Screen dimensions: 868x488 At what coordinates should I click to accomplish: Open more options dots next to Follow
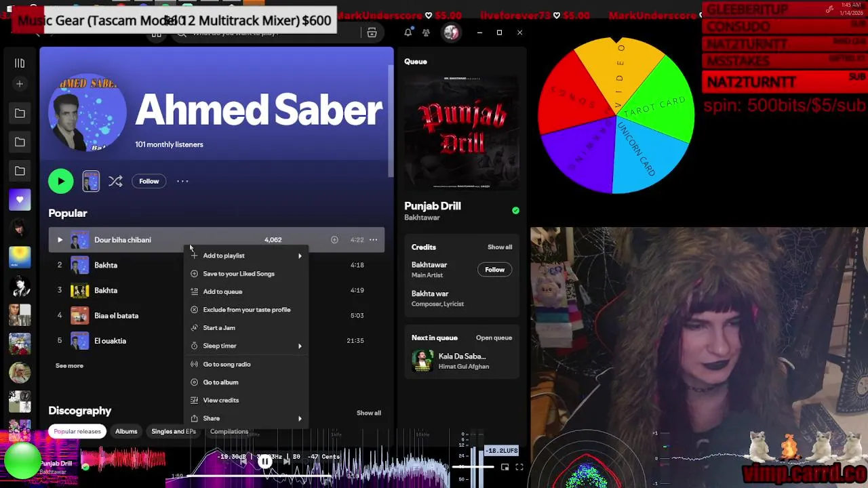click(182, 181)
